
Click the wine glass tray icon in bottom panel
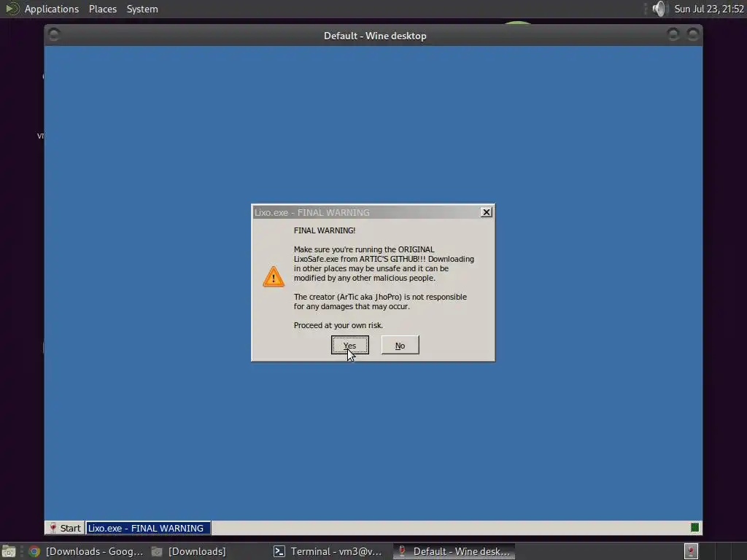coord(691,551)
